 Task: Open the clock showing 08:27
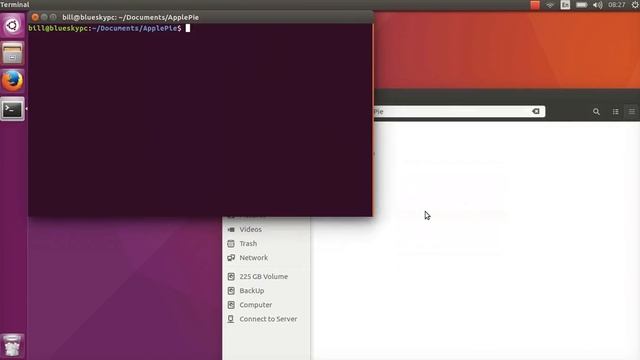click(616, 5)
